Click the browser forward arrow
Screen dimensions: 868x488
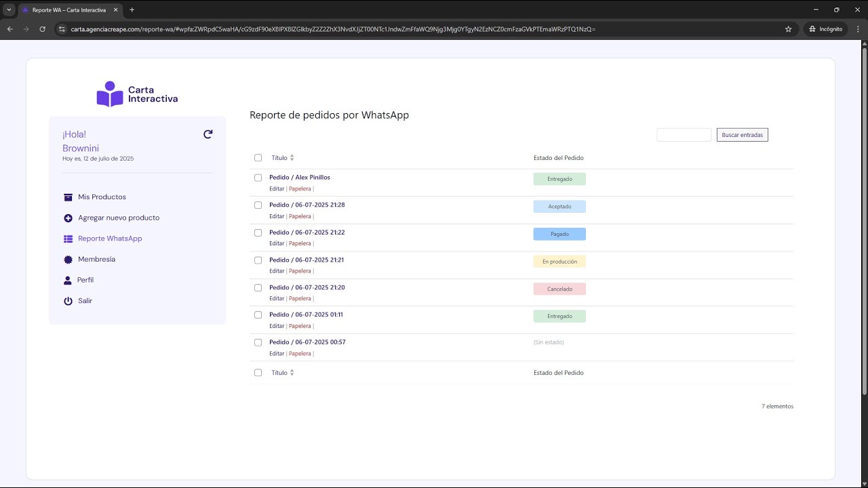tap(26, 29)
